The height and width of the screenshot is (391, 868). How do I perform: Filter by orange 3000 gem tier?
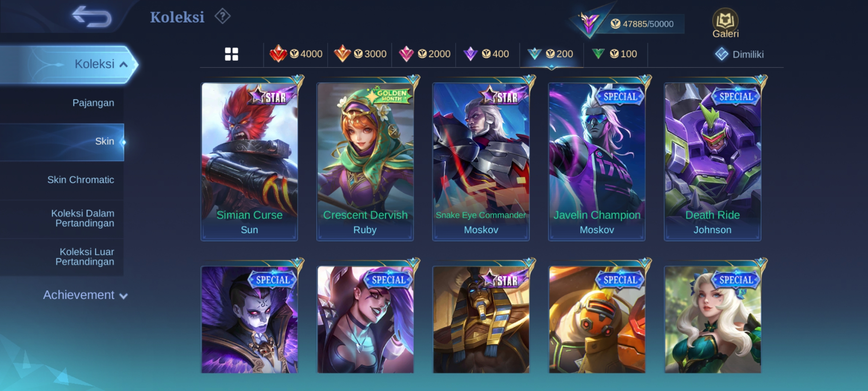360,54
